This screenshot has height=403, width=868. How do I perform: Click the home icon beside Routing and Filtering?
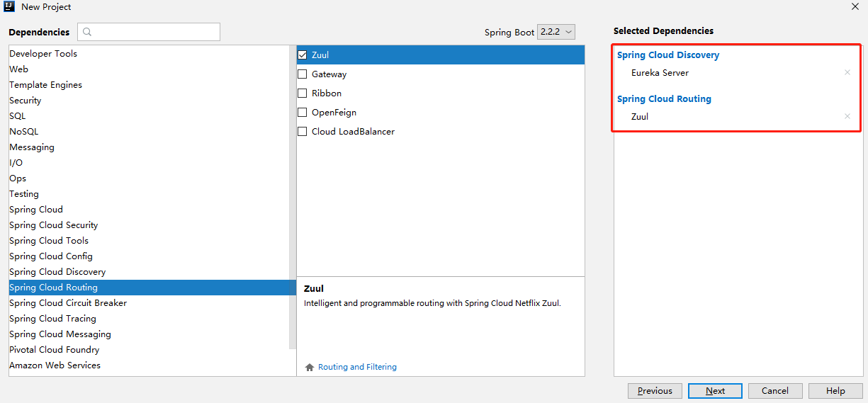click(x=309, y=368)
